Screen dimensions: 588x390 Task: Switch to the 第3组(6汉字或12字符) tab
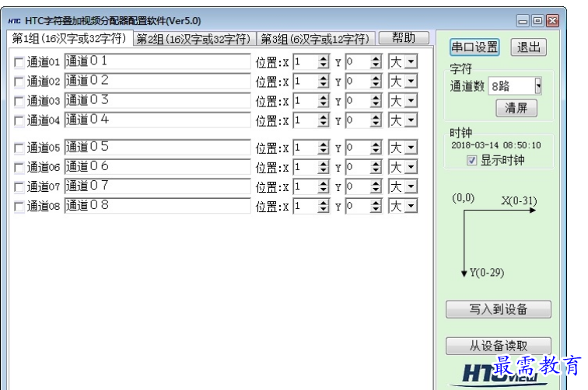click(315, 39)
